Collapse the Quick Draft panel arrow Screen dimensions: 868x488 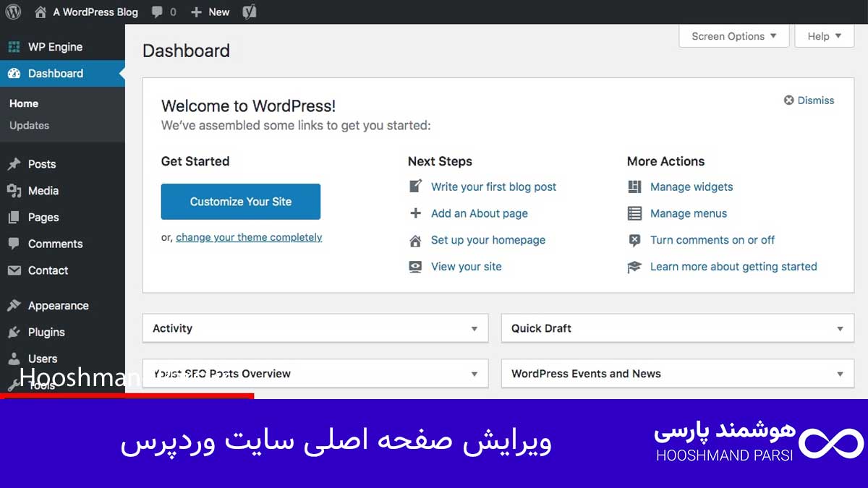coord(840,329)
